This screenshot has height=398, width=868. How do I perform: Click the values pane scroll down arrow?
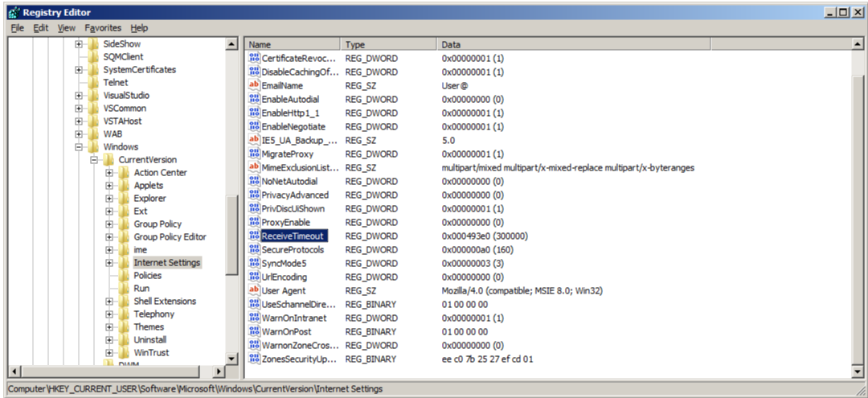[858, 371]
